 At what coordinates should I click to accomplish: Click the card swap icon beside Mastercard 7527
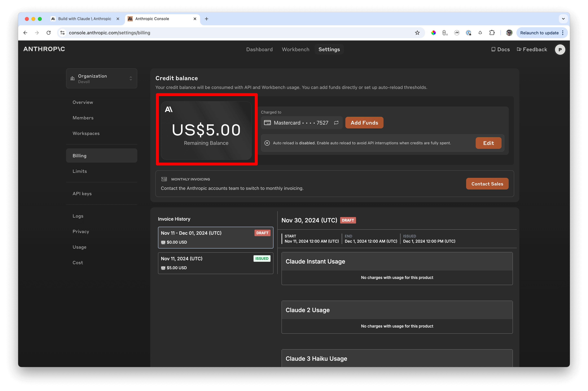[x=336, y=123]
